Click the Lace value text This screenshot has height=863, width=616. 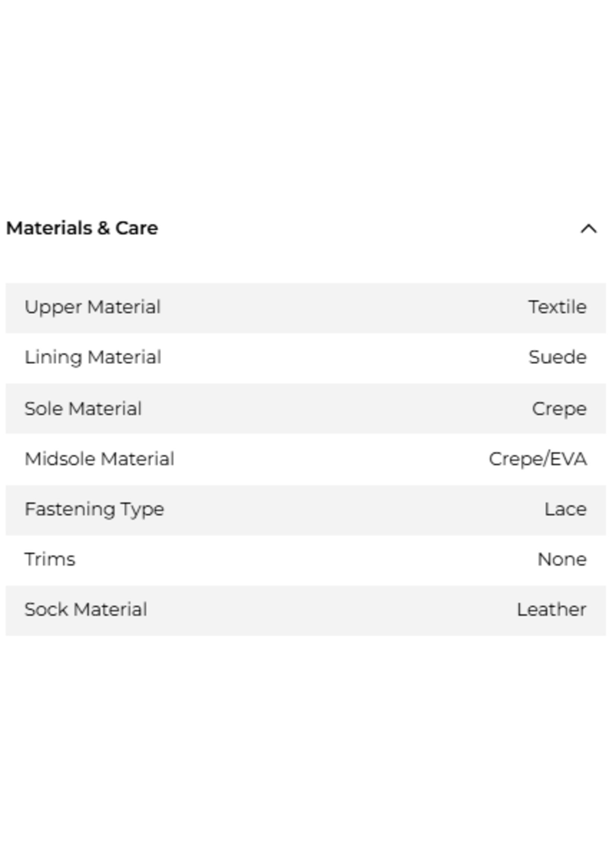pyautogui.click(x=565, y=509)
